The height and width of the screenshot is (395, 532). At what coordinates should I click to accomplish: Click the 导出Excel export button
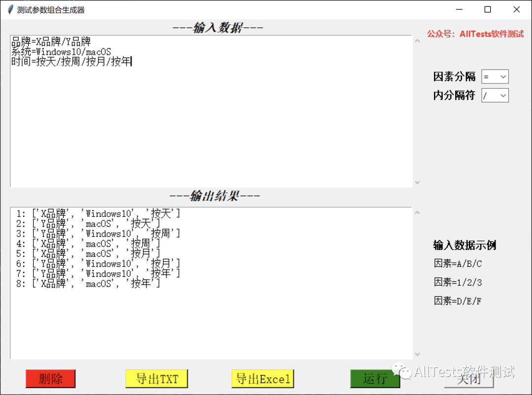tap(263, 379)
